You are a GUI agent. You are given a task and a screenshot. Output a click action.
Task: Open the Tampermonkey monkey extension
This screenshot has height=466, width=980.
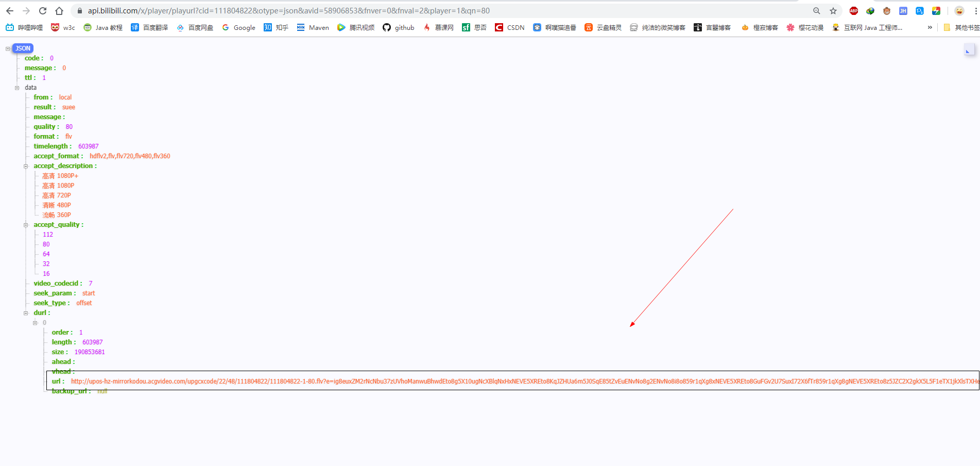(x=887, y=11)
